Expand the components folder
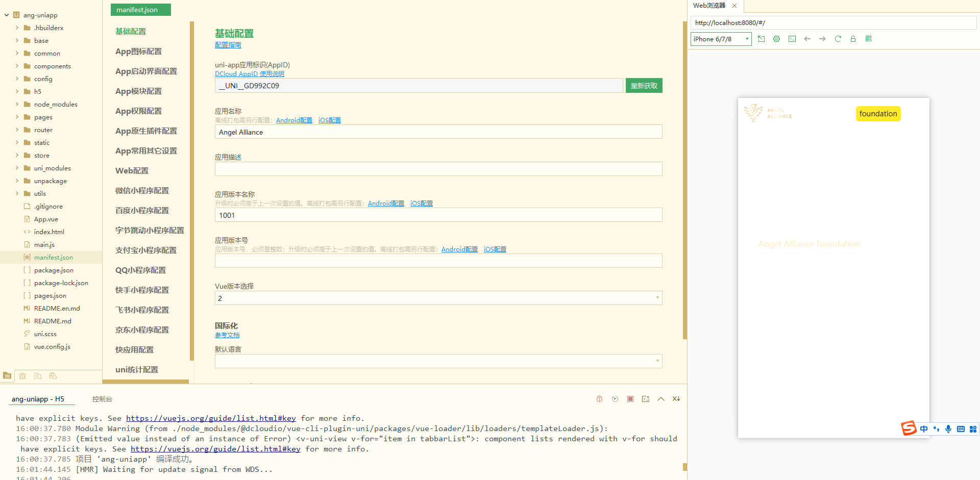The height and width of the screenshot is (480, 980). pos(17,66)
